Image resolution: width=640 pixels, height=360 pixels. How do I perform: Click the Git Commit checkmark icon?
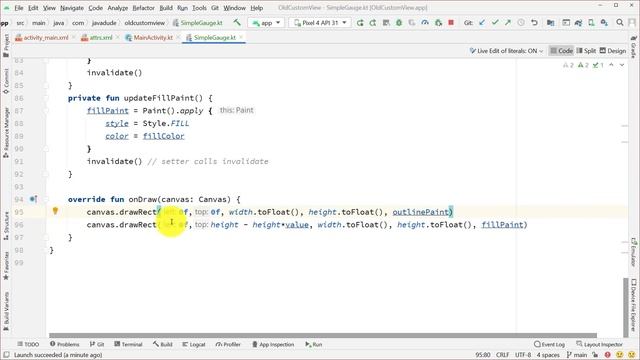[x=495, y=23]
